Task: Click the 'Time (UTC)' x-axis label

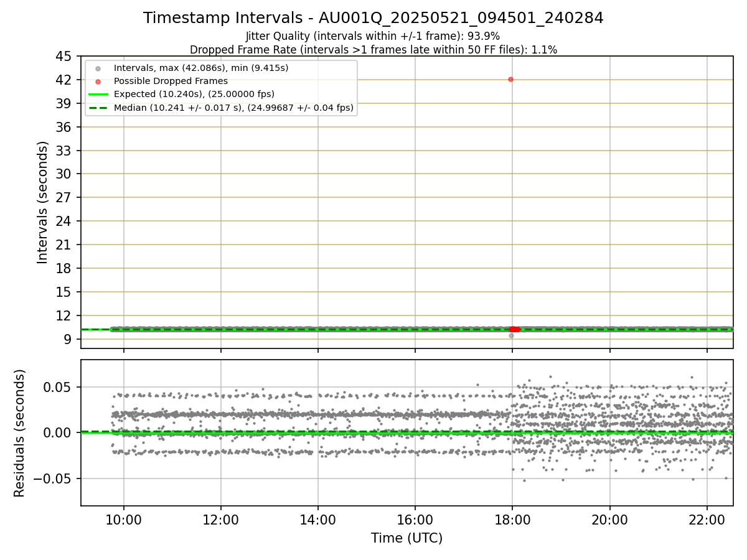Action: [x=406, y=538]
